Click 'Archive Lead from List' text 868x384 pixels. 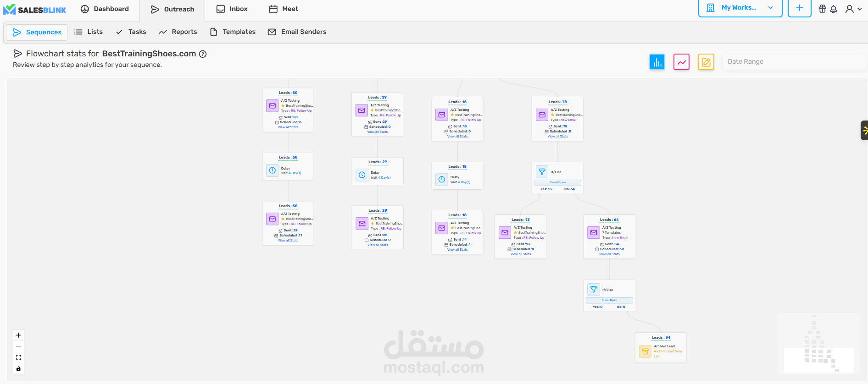pos(668,354)
